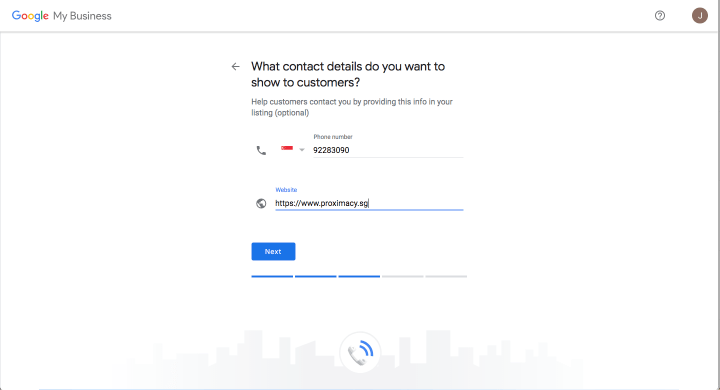The image size is (720, 390).
Task: Click the Help customers contact you description
Action: (352, 107)
